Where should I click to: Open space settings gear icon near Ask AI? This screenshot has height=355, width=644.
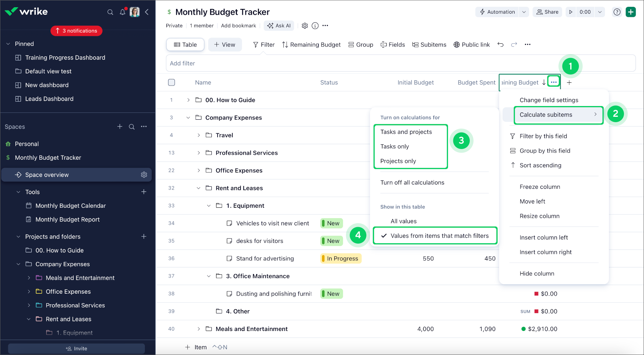[305, 26]
